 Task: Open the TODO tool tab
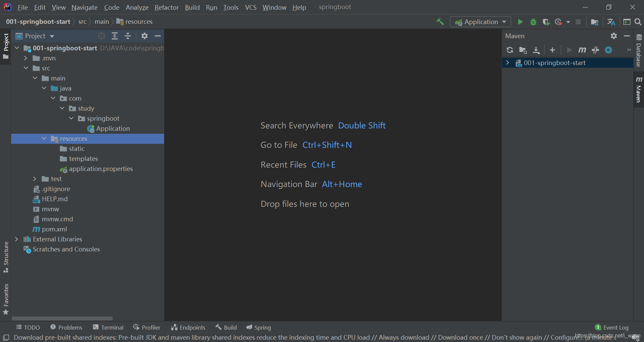point(28,328)
